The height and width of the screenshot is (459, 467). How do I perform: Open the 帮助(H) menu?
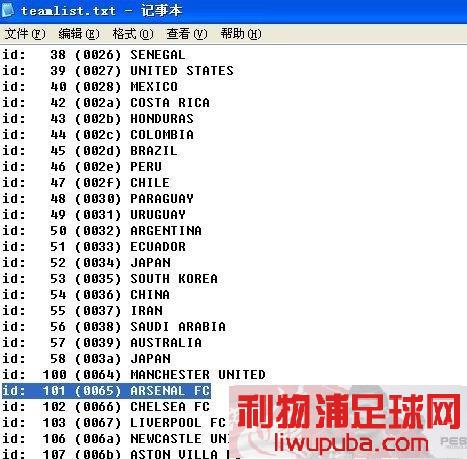(241, 34)
